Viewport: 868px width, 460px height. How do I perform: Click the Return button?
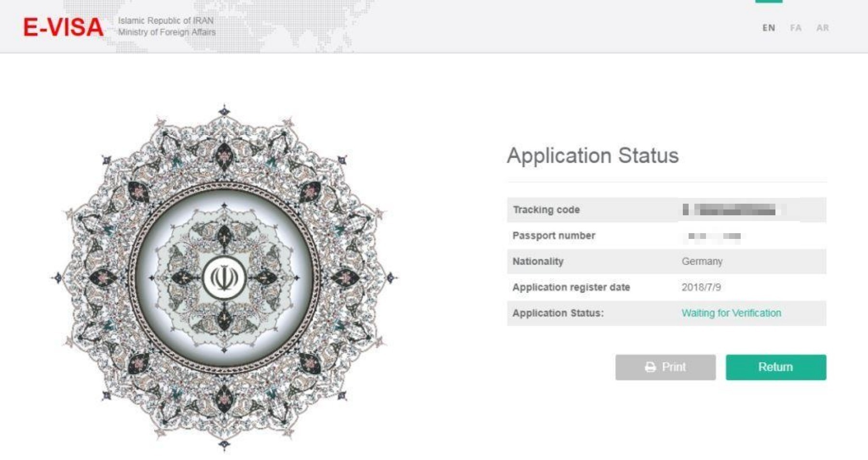click(x=776, y=367)
